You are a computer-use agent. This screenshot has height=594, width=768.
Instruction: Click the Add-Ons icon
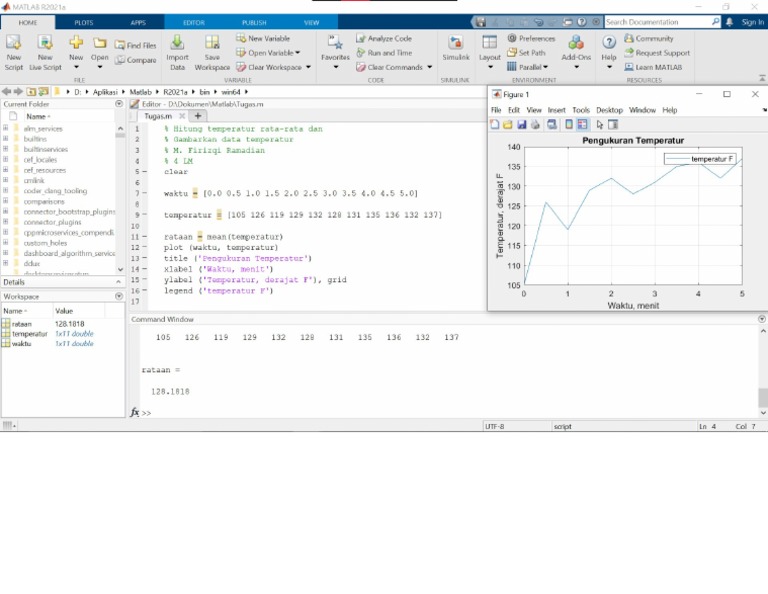(x=576, y=43)
